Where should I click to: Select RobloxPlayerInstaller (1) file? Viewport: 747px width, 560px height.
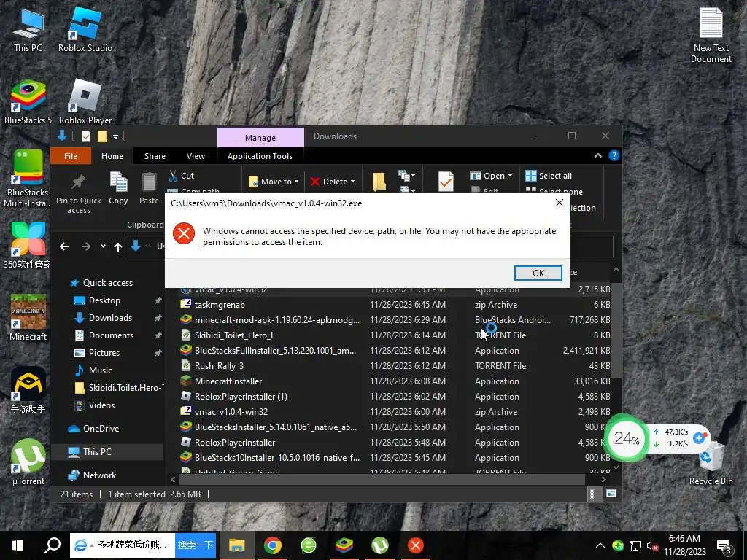pyautogui.click(x=395, y=396)
